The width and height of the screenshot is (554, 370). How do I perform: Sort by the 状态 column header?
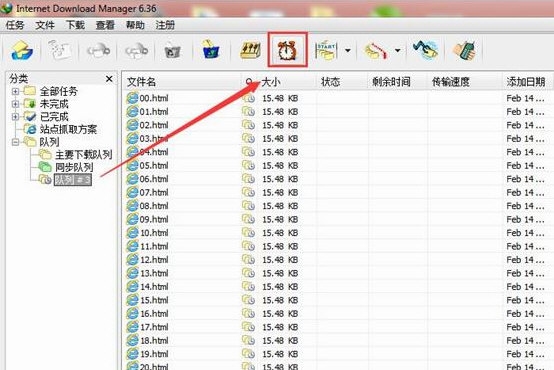click(x=331, y=82)
